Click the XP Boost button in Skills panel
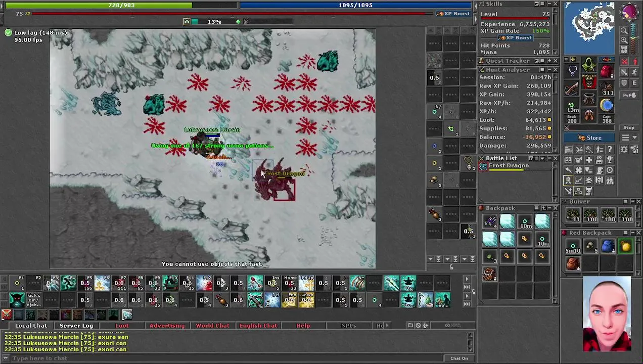Screen dimensions: 643x364 [516, 38]
